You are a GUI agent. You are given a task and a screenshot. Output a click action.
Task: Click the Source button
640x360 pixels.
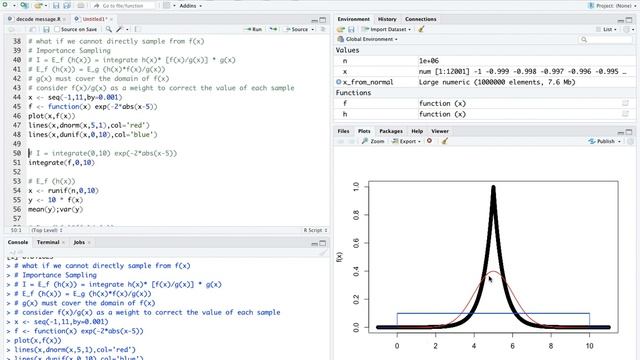[x=297, y=29]
